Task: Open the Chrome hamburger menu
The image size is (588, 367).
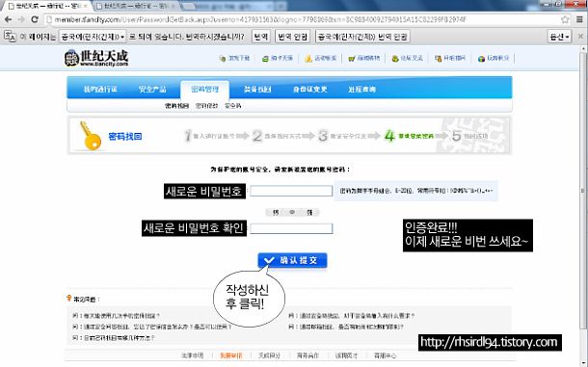Action: [579, 19]
